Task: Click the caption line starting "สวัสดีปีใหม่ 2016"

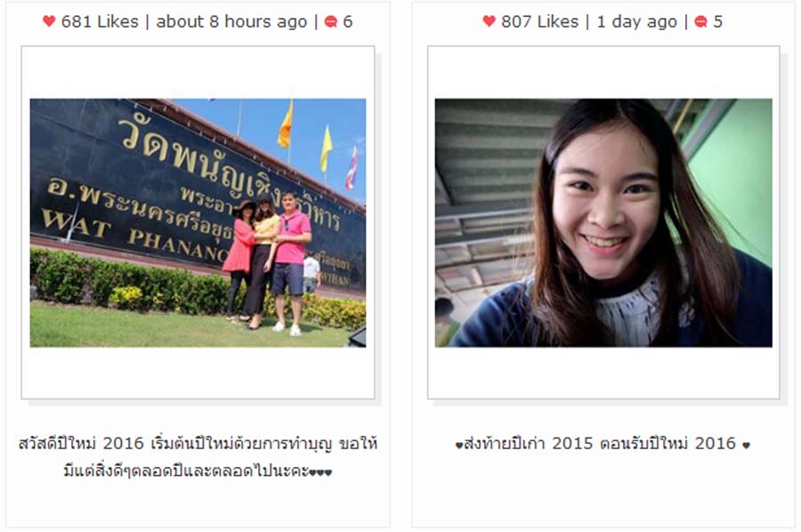Action: point(198,443)
